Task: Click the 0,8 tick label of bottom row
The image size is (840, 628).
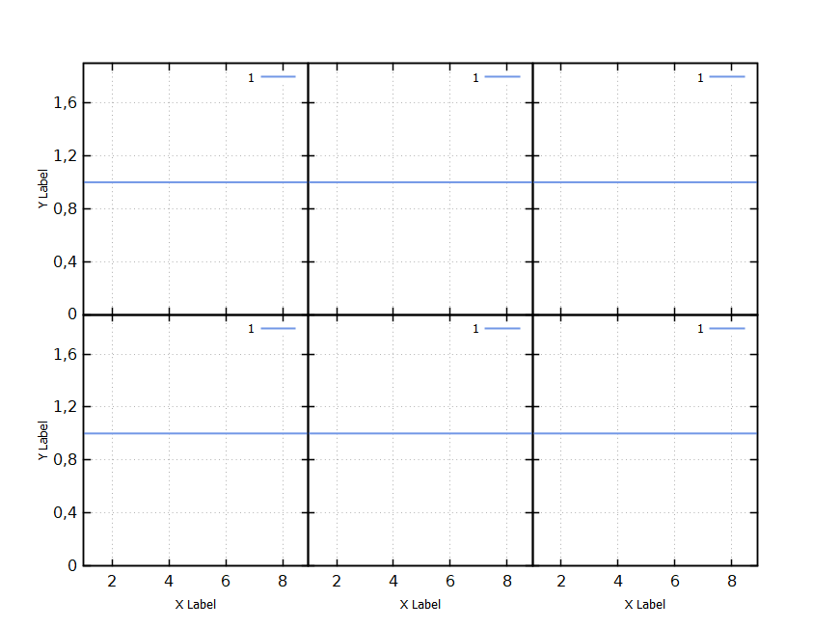Action: coord(66,459)
